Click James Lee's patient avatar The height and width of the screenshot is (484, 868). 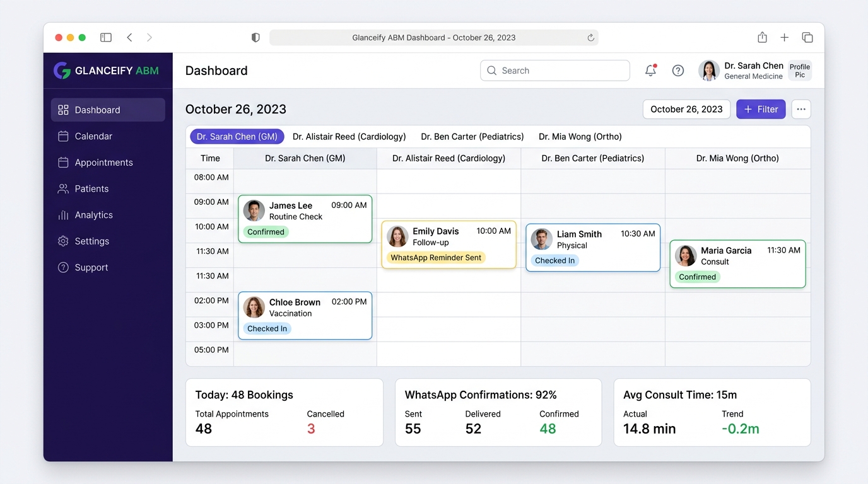coord(254,210)
